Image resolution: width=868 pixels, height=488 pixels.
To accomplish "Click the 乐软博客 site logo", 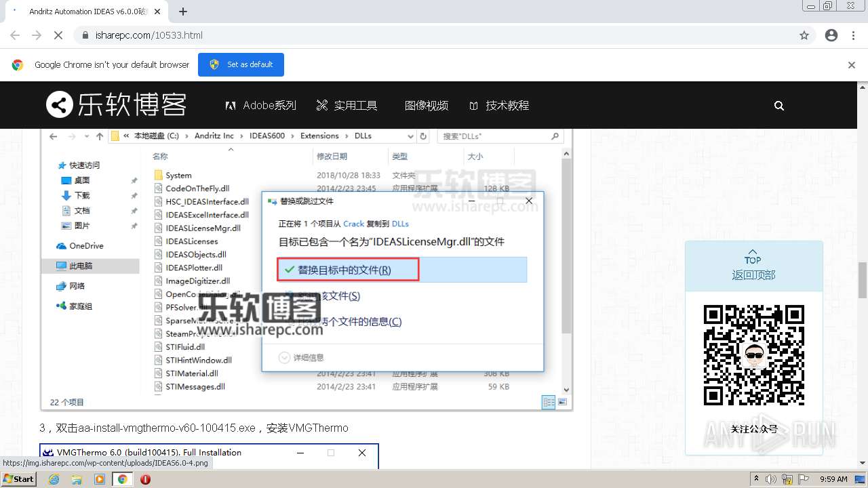I will pos(116,105).
